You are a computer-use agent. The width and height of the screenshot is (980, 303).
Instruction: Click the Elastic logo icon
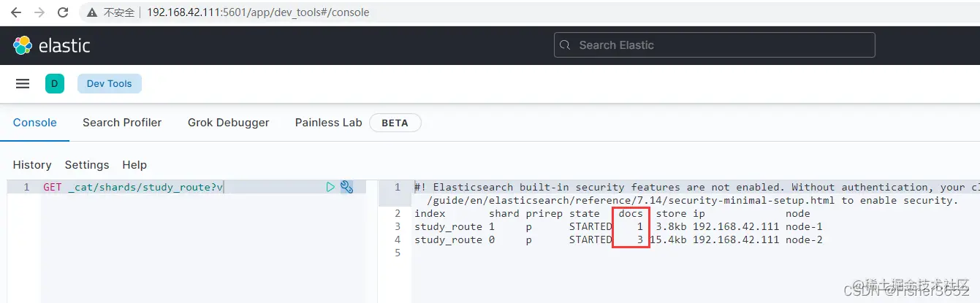[x=23, y=45]
